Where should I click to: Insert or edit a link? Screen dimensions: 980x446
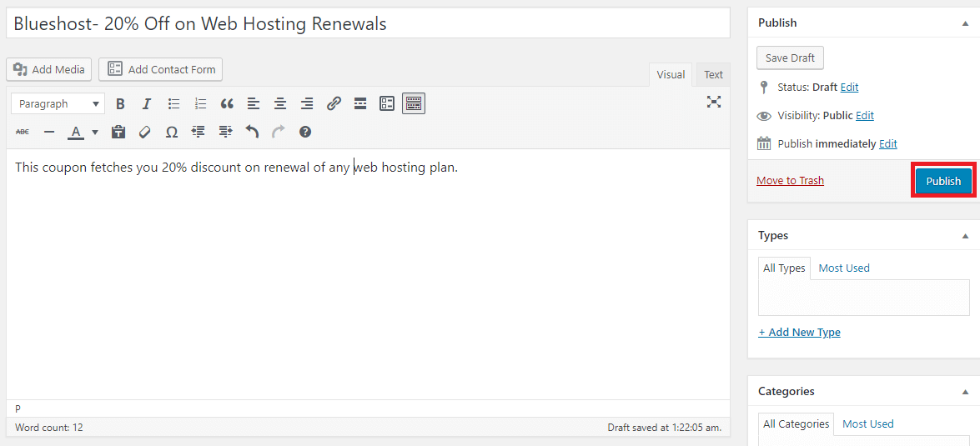[334, 103]
